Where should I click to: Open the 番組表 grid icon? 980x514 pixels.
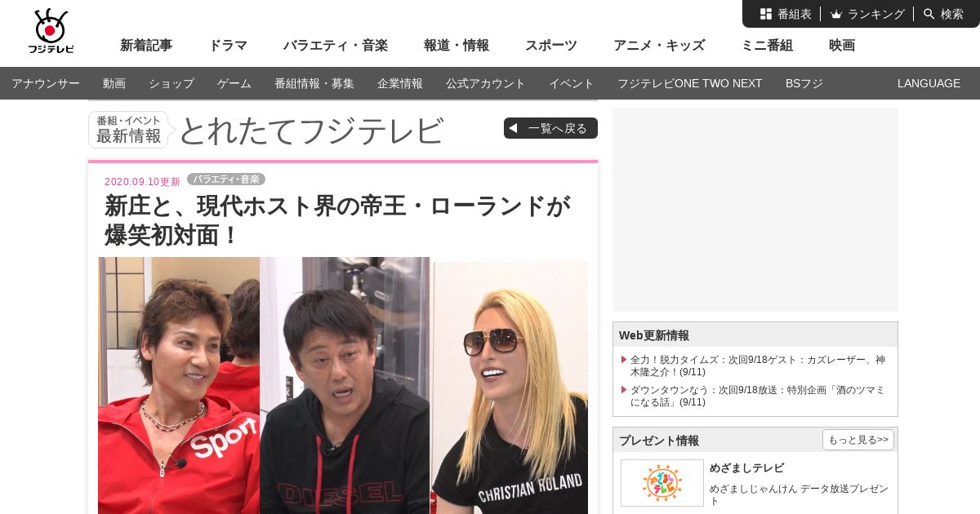pyautogui.click(x=766, y=14)
